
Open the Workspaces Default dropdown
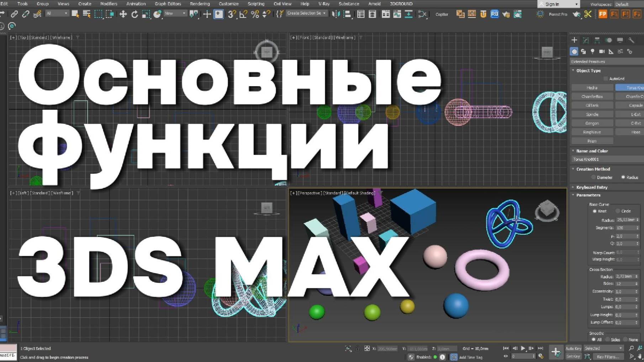point(630,4)
